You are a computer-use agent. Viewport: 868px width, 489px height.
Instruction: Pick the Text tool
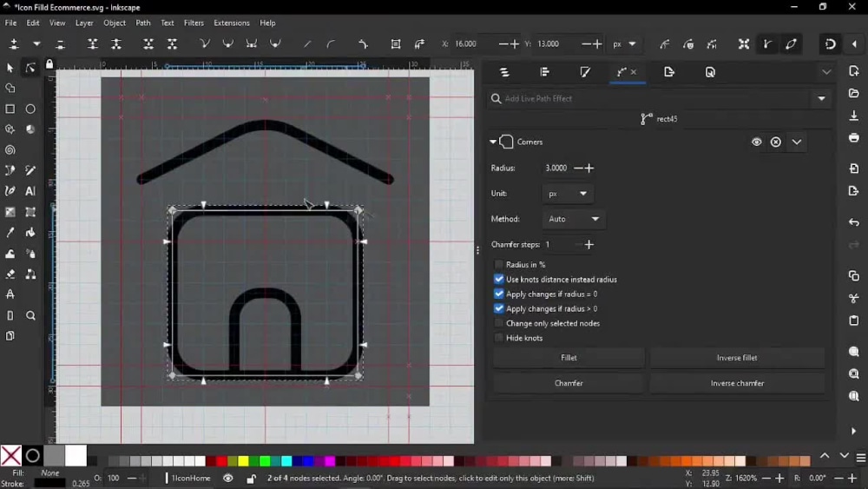[30, 191]
